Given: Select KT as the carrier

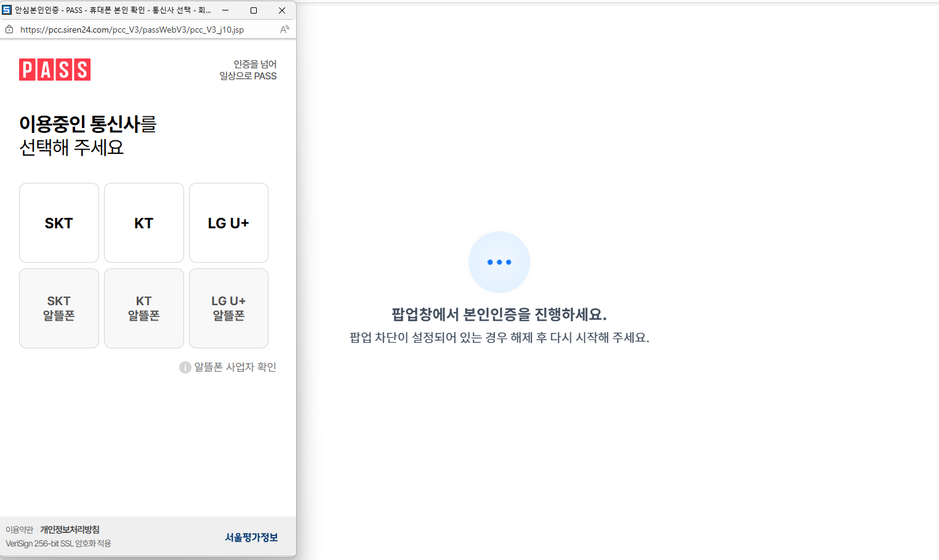Looking at the screenshot, I should pyautogui.click(x=144, y=223).
